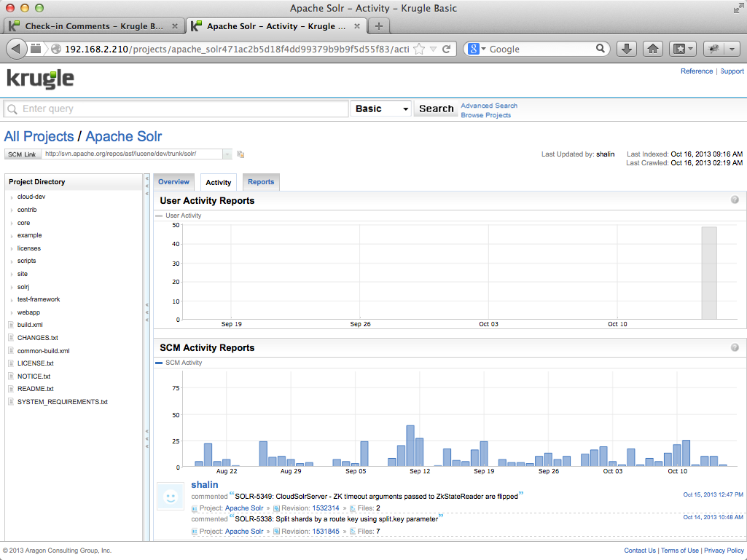Open the Basic search type dropdown
The height and width of the screenshot is (560, 747).
click(x=380, y=109)
